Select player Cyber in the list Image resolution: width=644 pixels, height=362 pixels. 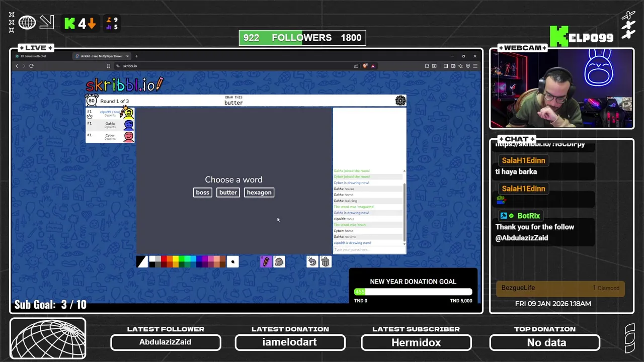click(x=110, y=137)
